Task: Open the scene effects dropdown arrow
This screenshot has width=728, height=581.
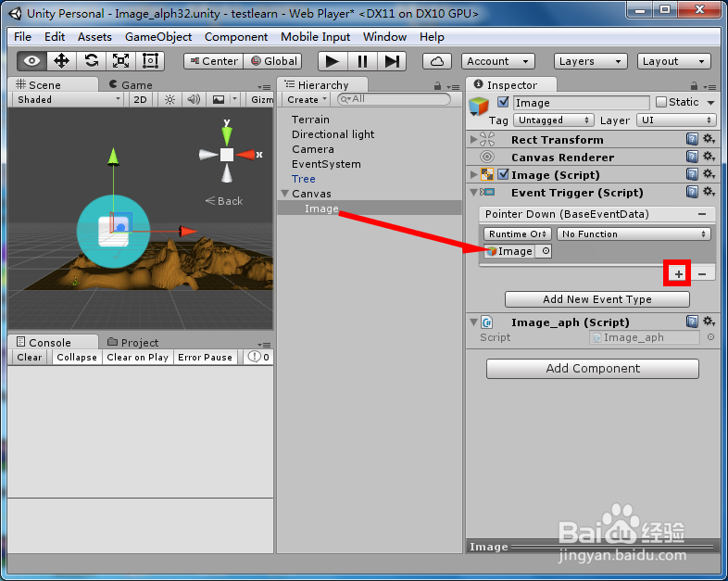Action: click(234, 99)
